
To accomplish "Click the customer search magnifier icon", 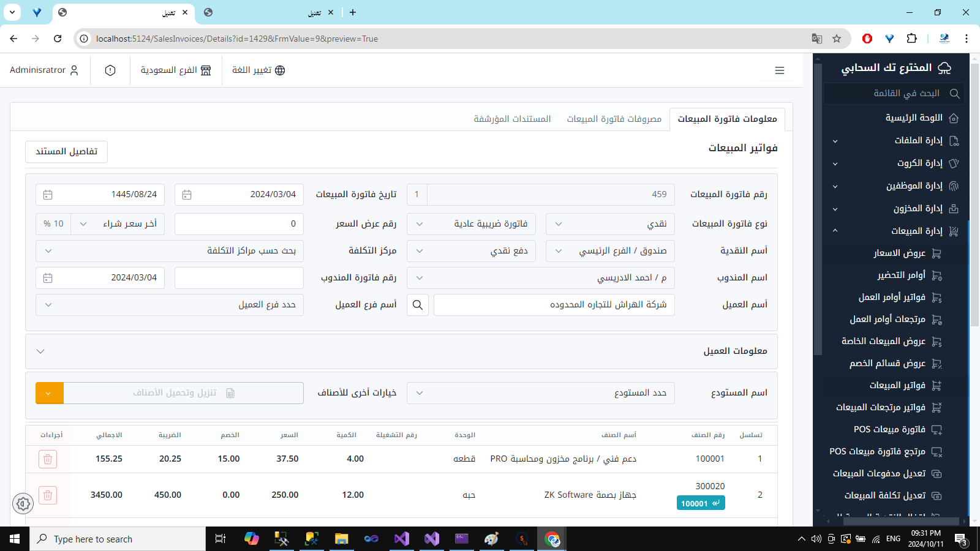I will (x=418, y=305).
